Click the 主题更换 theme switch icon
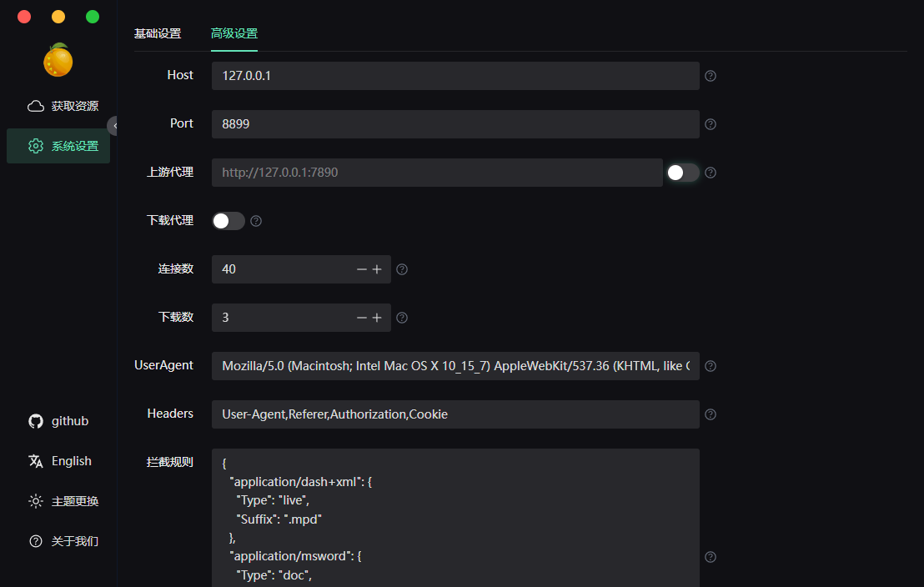The image size is (924, 587). pos(36,501)
